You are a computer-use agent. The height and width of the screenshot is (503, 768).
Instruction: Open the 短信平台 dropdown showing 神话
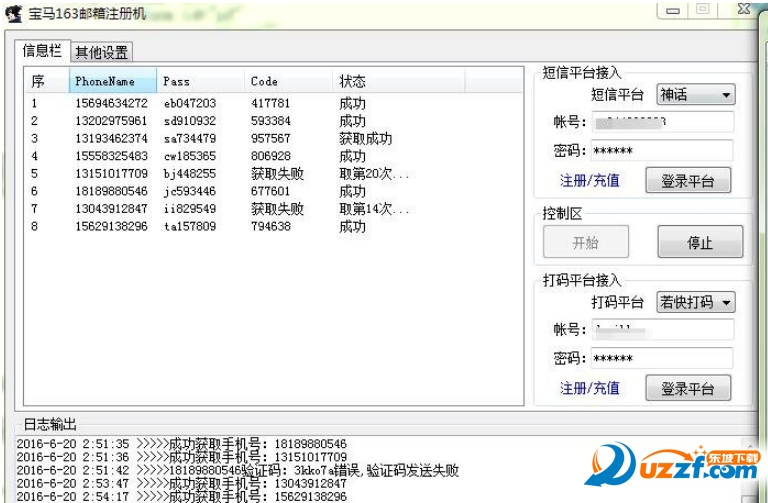point(696,95)
